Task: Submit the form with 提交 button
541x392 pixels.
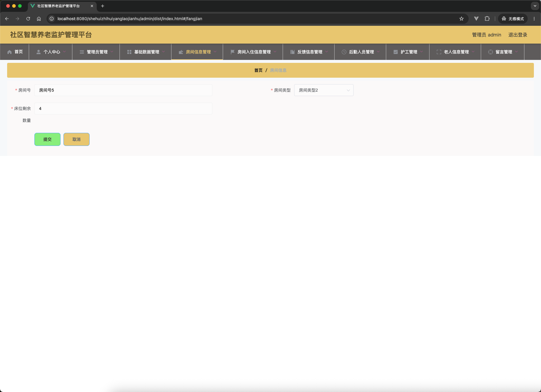Action: tap(47, 139)
